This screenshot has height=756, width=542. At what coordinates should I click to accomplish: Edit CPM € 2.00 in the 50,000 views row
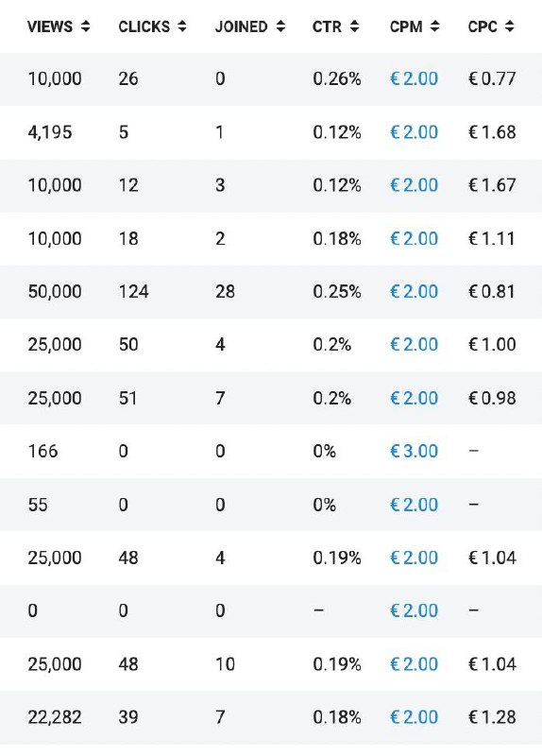coord(414,292)
